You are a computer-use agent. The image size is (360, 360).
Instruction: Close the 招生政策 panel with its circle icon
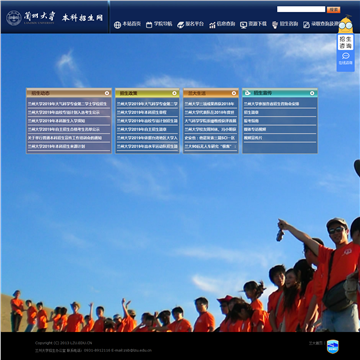174,93
